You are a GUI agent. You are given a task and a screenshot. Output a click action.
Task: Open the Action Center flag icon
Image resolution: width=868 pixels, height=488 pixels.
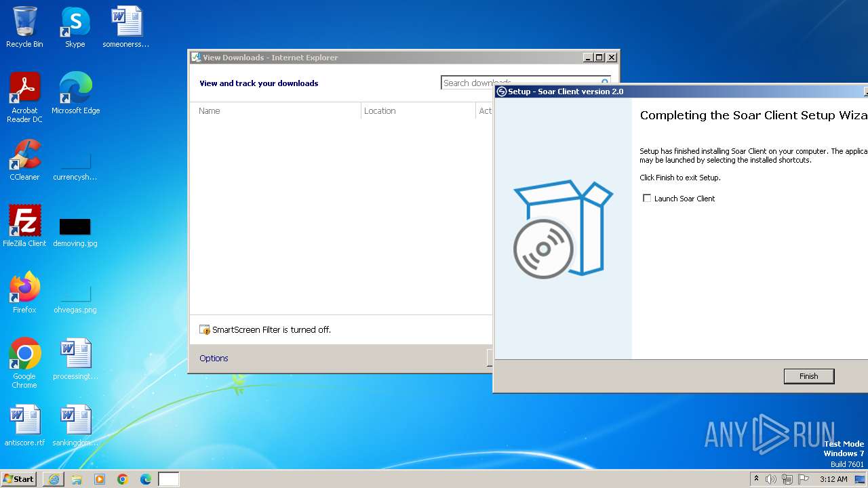pos(804,479)
